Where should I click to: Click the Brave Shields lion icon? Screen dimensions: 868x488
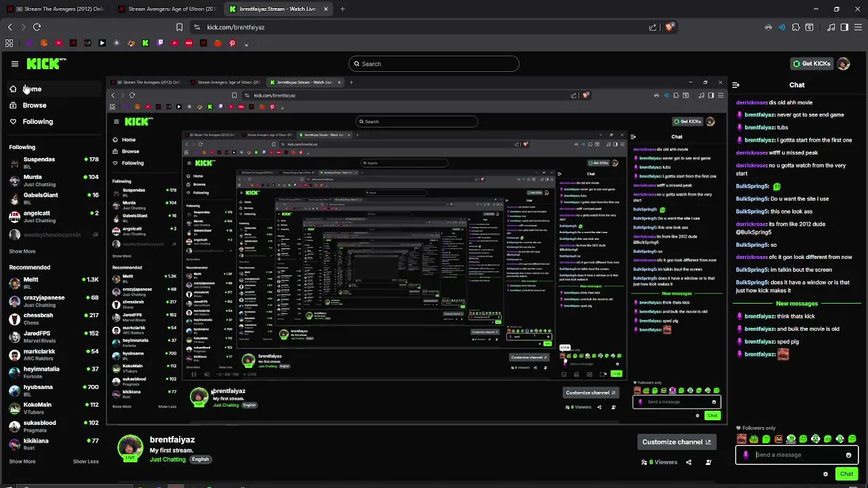click(669, 27)
